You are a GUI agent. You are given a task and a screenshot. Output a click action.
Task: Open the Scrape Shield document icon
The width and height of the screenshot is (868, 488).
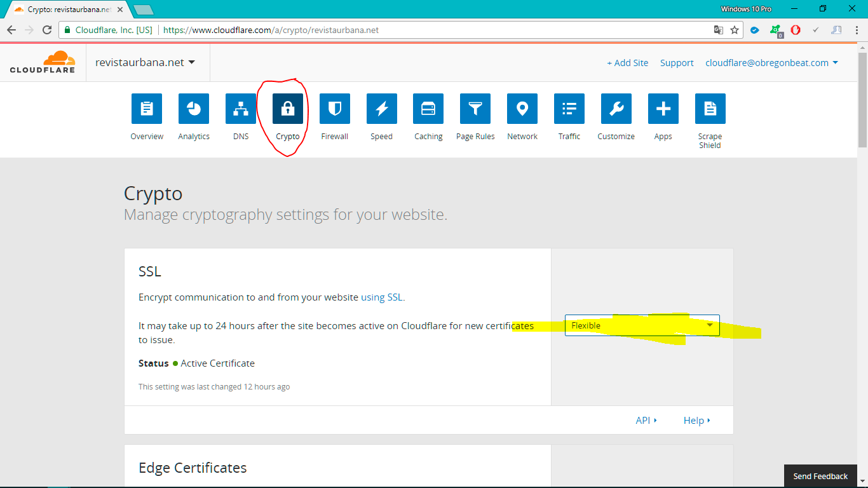click(x=710, y=109)
